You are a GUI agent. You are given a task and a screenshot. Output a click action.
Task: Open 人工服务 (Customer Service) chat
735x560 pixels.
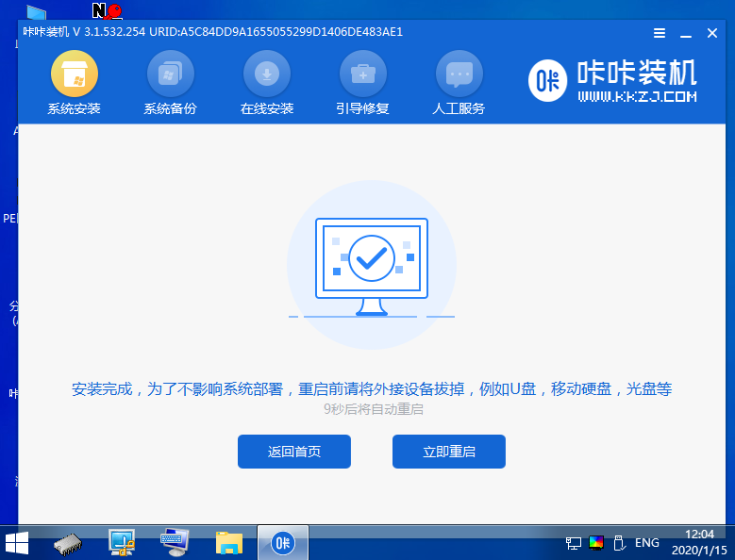(x=459, y=83)
